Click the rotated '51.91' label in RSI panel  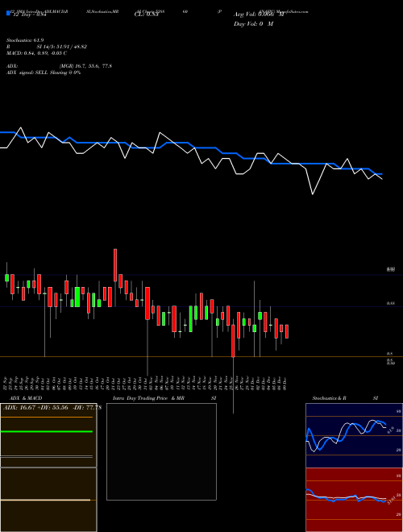click(x=390, y=501)
